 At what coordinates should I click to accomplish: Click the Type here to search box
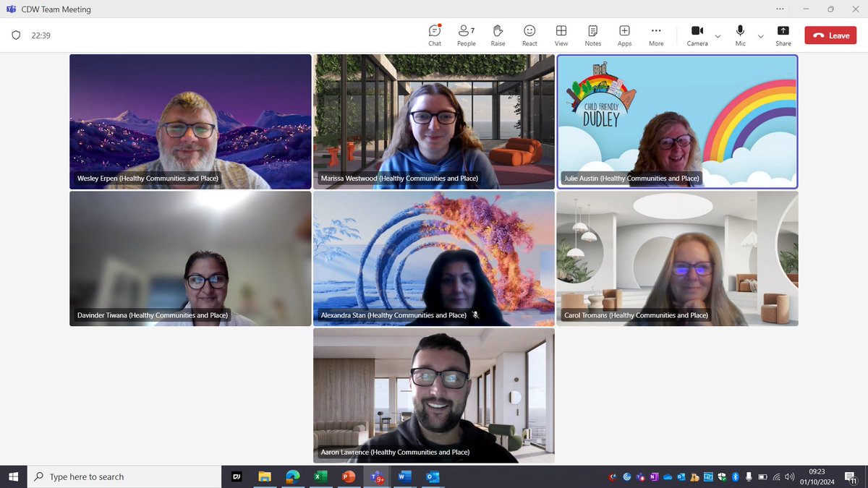[124, 476]
